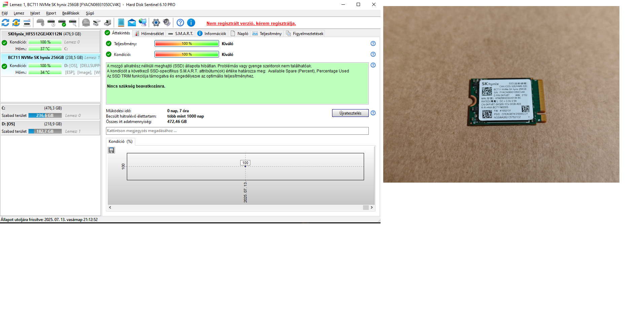
Task: Select the C: drive (476,3 GB) entry
Action: (50, 112)
